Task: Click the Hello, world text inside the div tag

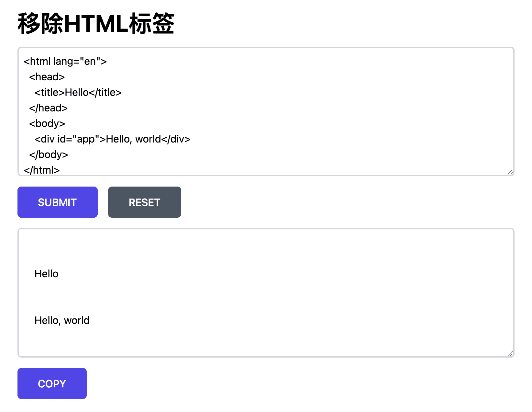Action: point(133,139)
